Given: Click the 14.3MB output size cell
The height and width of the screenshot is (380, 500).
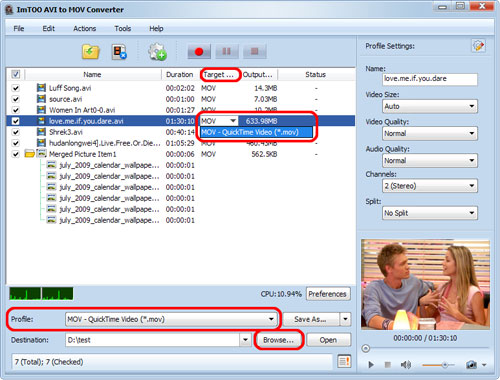Looking at the screenshot, I should (x=266, y=88).
